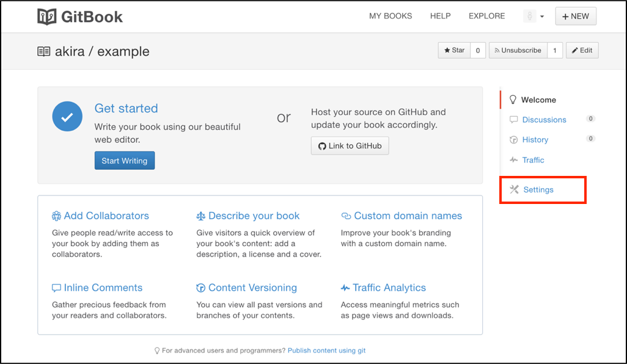627x364 pixels.
Task: Go to the EXPLORE page
Action: coord(486,16)
